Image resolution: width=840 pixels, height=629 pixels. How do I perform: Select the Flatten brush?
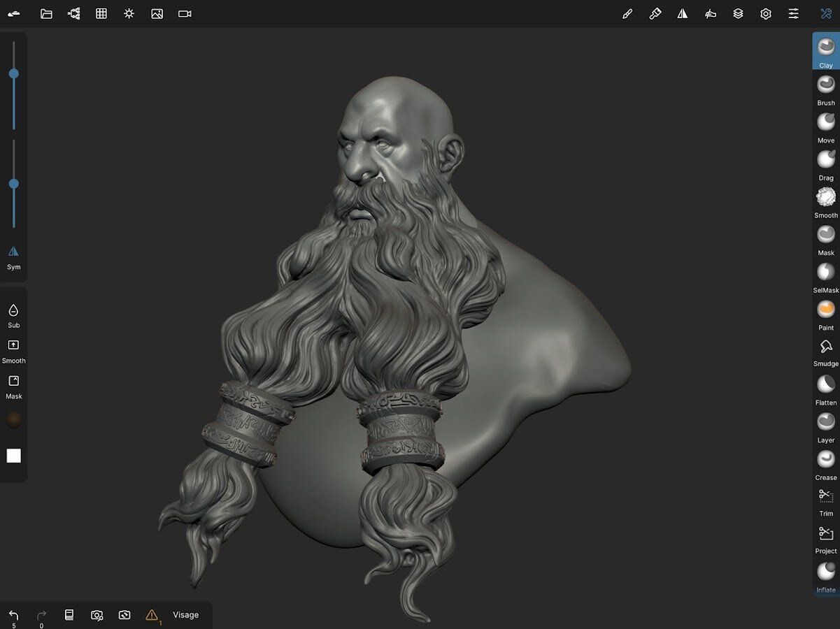[x=825, y=387]
